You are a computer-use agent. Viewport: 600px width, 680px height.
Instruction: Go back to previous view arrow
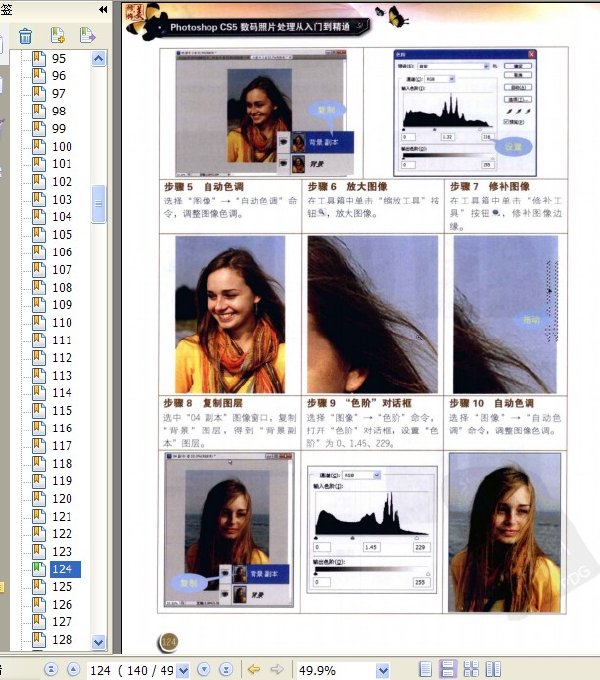pos(254,669)
